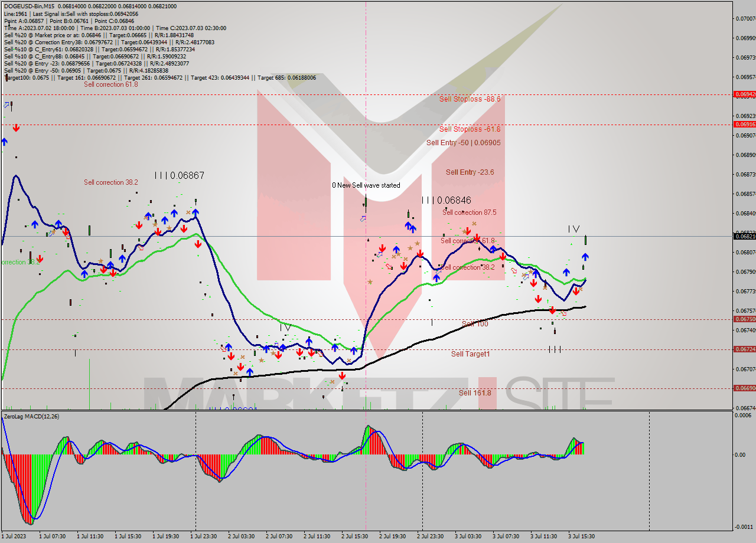Screen dimensions: 756x543
Task: Click the '1 Jul 19:30' time label
Action: tap(165, 537)
